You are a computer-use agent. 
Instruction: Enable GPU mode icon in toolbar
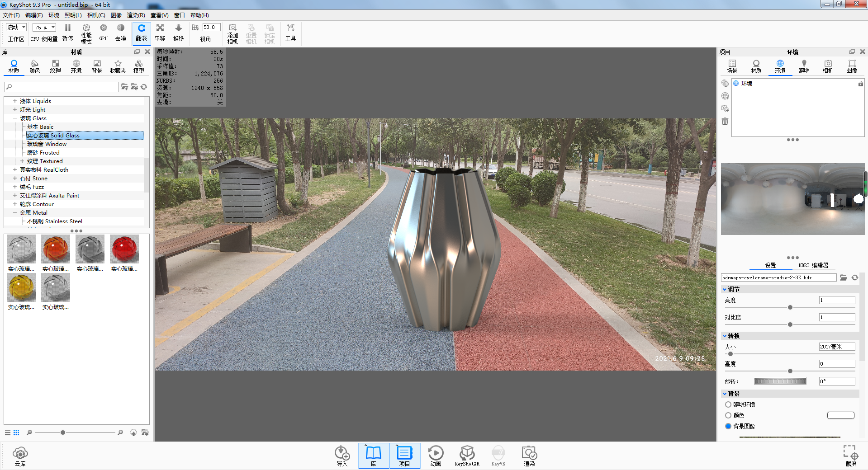(104, 33)
